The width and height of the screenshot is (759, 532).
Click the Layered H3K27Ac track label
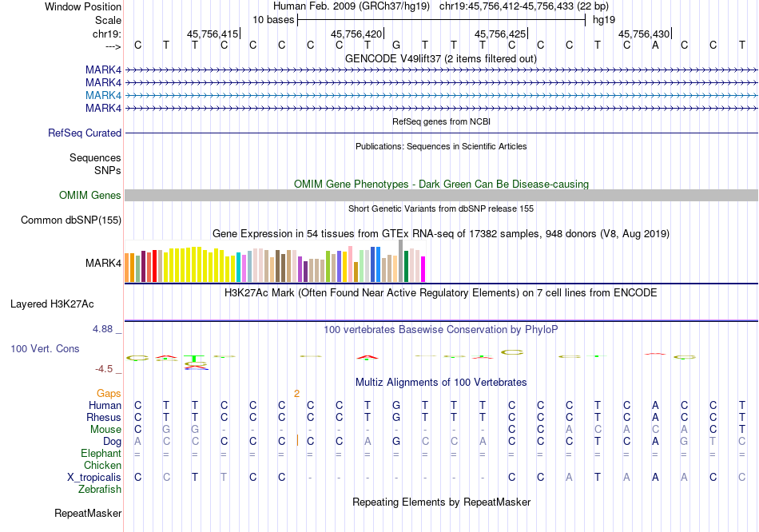pyautogui.click(x=52, y=304)
